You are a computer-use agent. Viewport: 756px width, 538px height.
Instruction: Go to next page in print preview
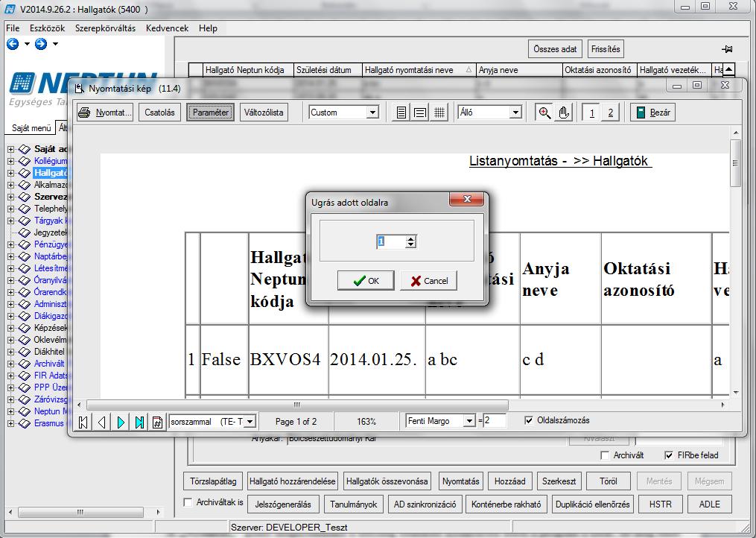click(x=121, y=423)
